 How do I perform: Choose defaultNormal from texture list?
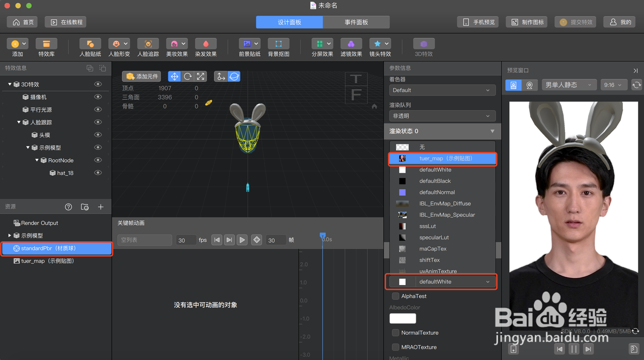click(442, 192)
